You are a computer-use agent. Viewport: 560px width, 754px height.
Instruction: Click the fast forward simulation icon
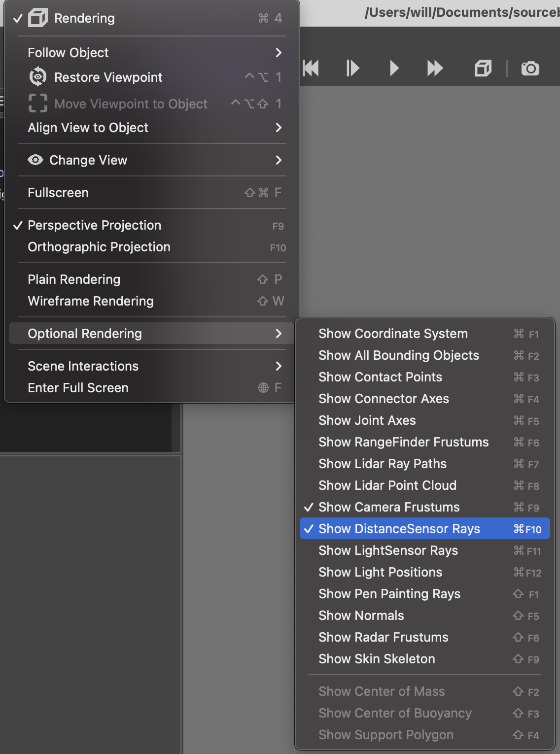click(434, 69)
